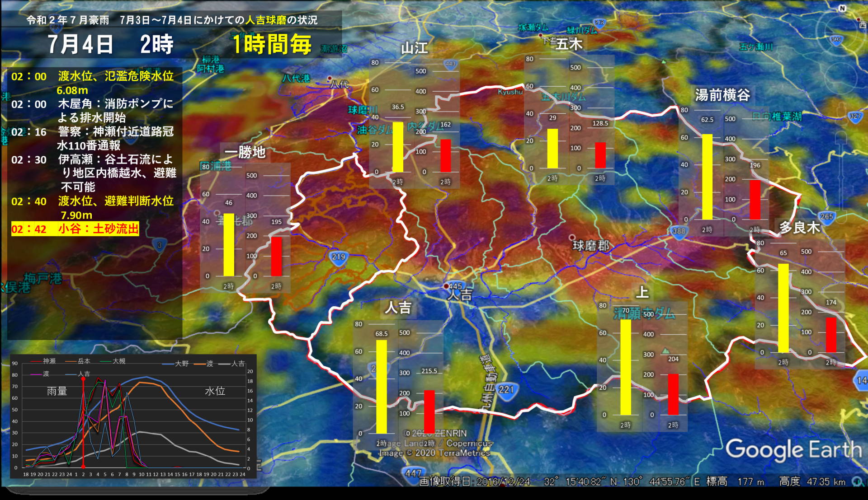Click the Route 503 road shield
This screenshot has height=500, width=868.
[837, 39]
